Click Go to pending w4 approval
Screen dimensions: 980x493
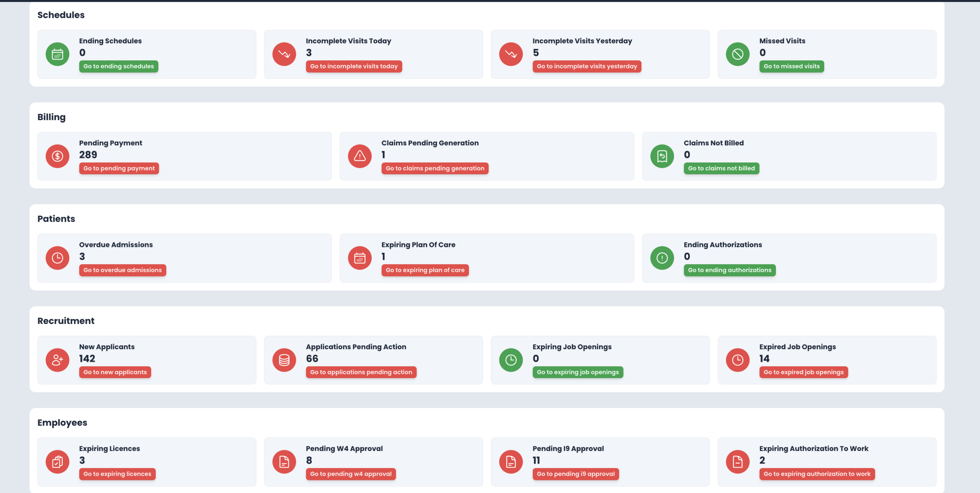pyautogui.click(x=351, y=474)
